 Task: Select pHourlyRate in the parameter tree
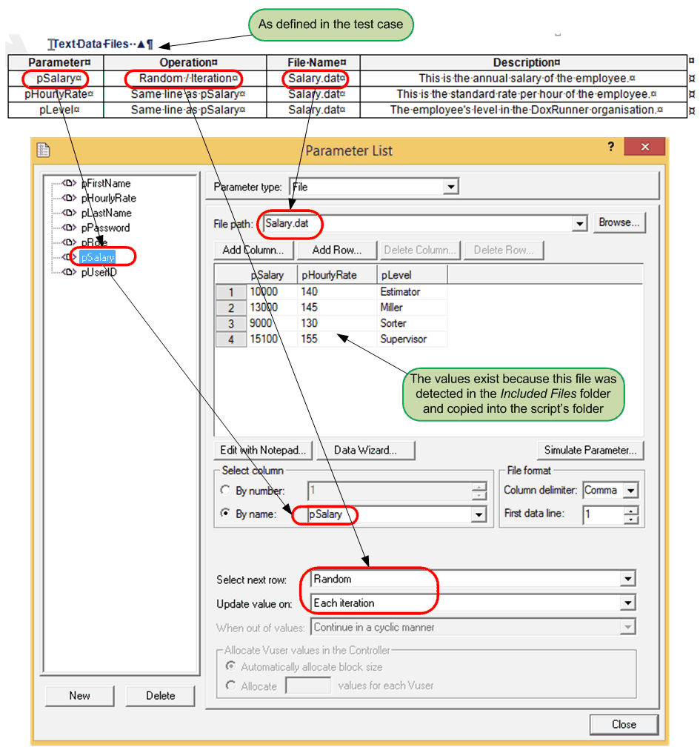tap(108, 198)
